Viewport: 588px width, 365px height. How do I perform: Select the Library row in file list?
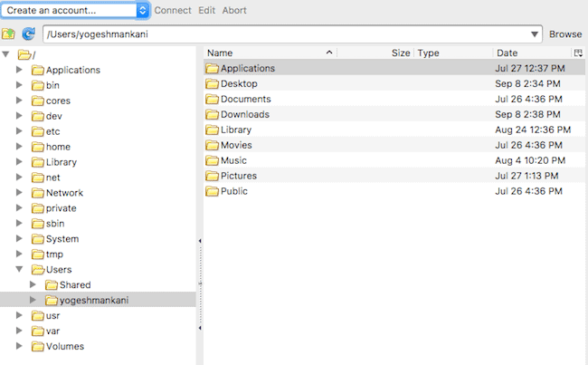(394, 130)
